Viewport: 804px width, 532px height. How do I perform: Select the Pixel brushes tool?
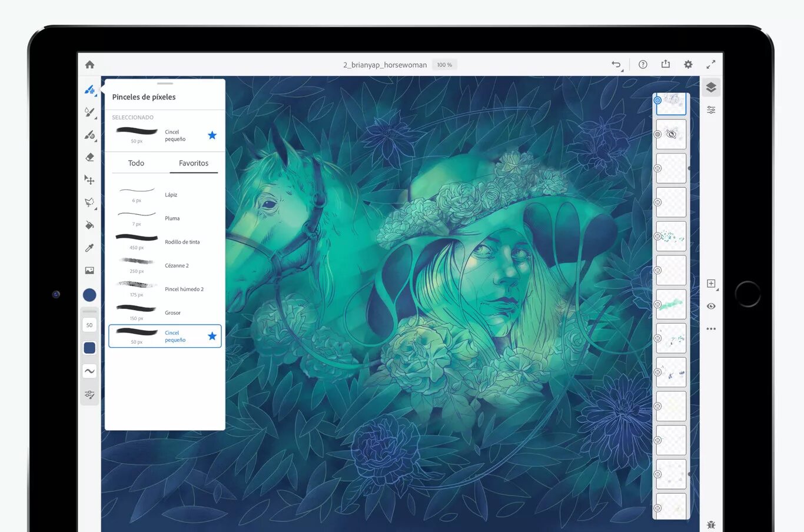89,89
